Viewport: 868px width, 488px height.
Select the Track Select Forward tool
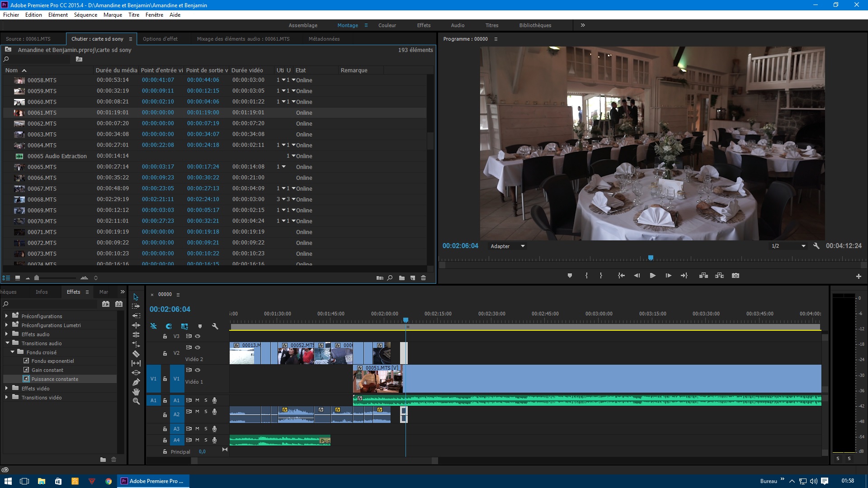point(136,306)
